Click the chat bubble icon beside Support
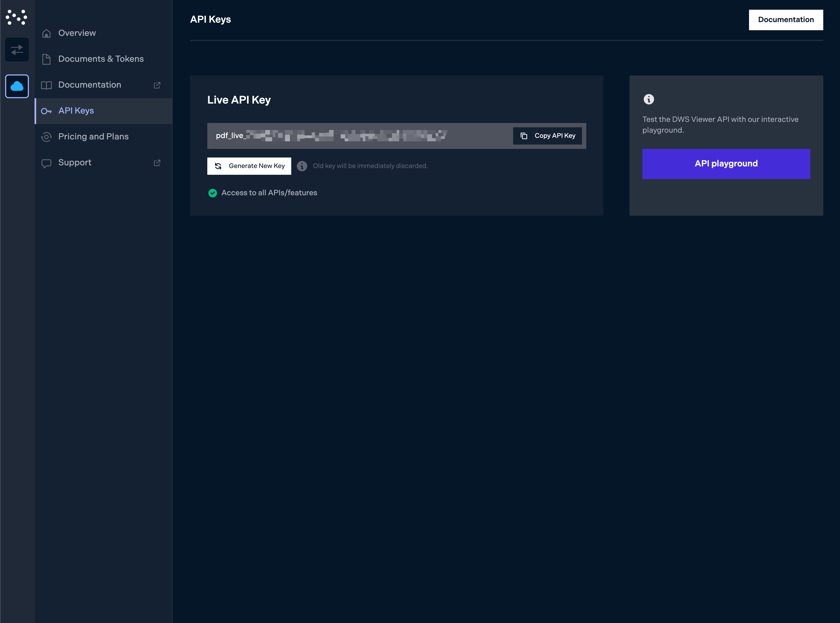This screenshot has height=623, width=840. 46,163
